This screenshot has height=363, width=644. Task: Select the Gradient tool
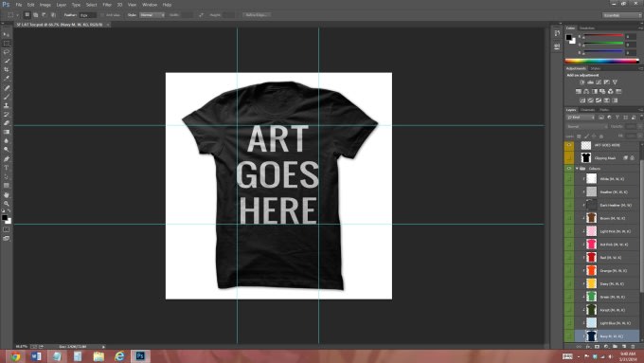tap(7, 132)
